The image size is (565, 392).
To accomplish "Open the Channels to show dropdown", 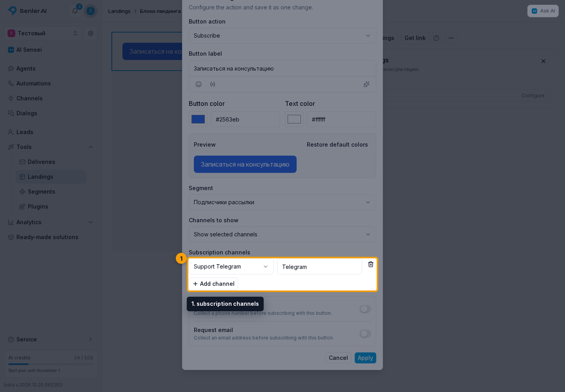I will point(282,234).
